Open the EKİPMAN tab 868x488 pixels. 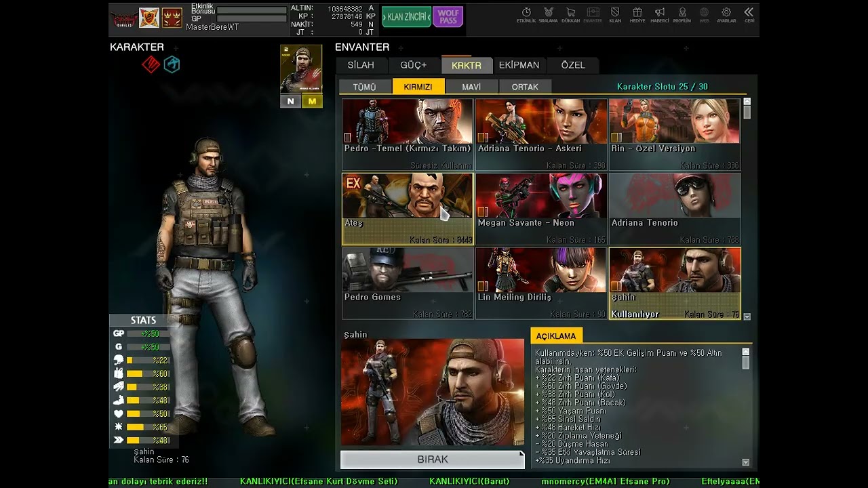519,65
